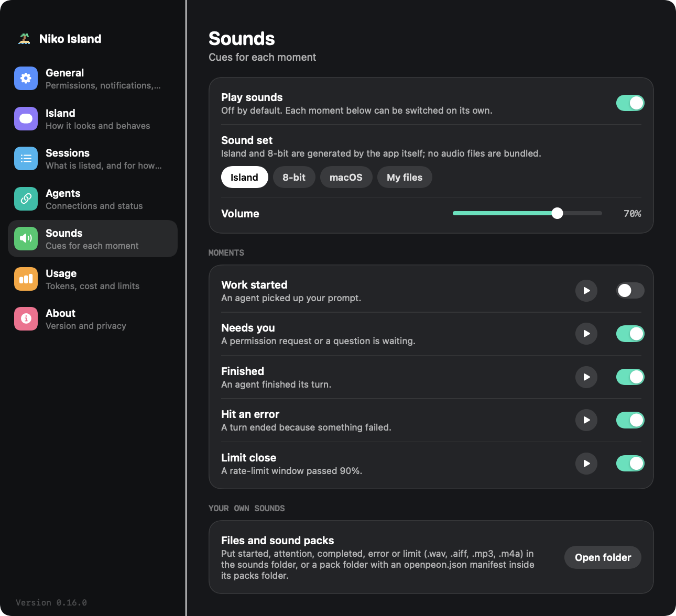
Task: Click the YOUR OWN SOUNDS header
Action: 247,508
